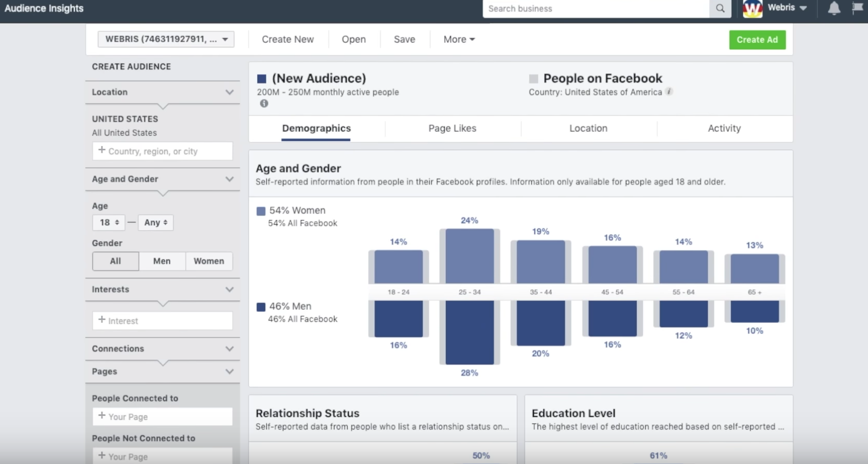
Task: Switch to the Page Likes tab
Action: [x=453, y=129]
